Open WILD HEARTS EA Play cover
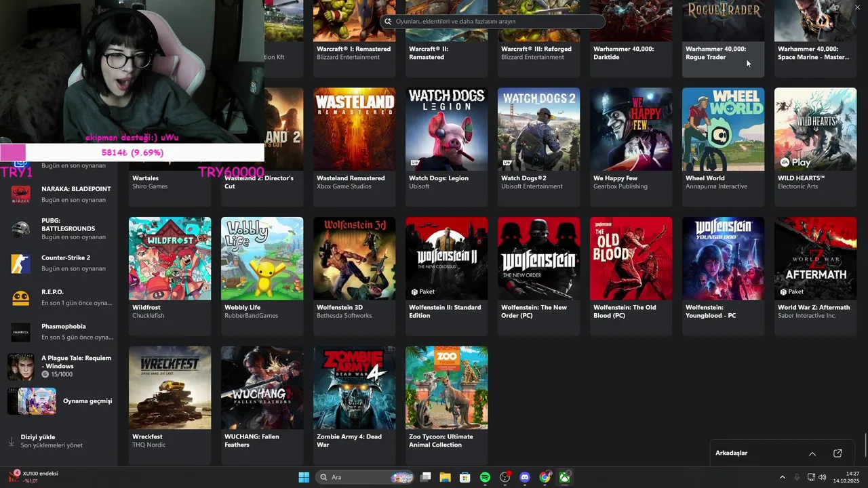Image resolution: width=868 pixels, height=488 pixels. (x=816, y=129)
